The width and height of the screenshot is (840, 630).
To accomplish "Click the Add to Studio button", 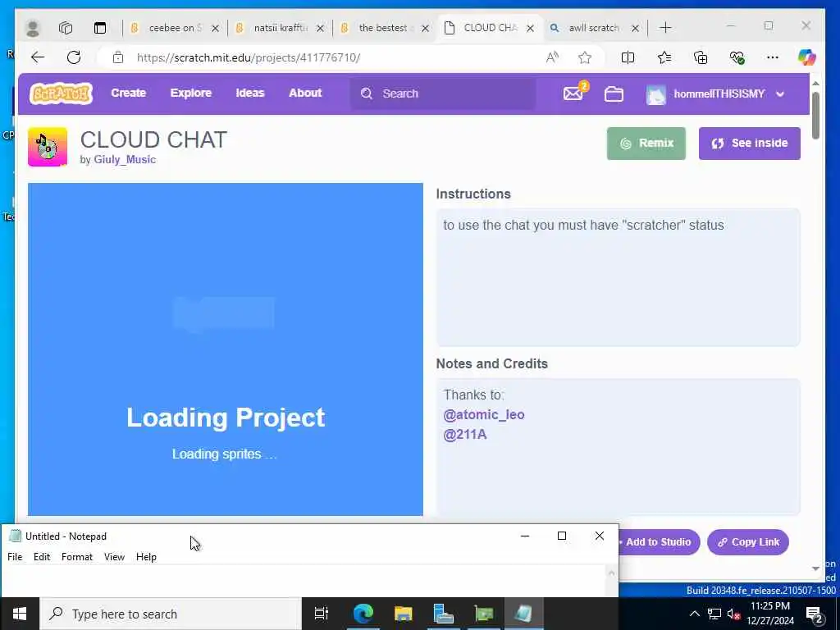I will 659,542.
